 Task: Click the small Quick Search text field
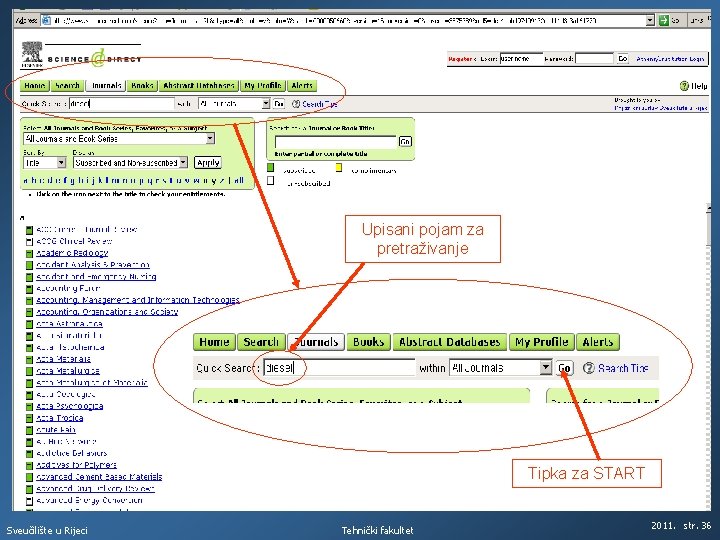[122, 104]
